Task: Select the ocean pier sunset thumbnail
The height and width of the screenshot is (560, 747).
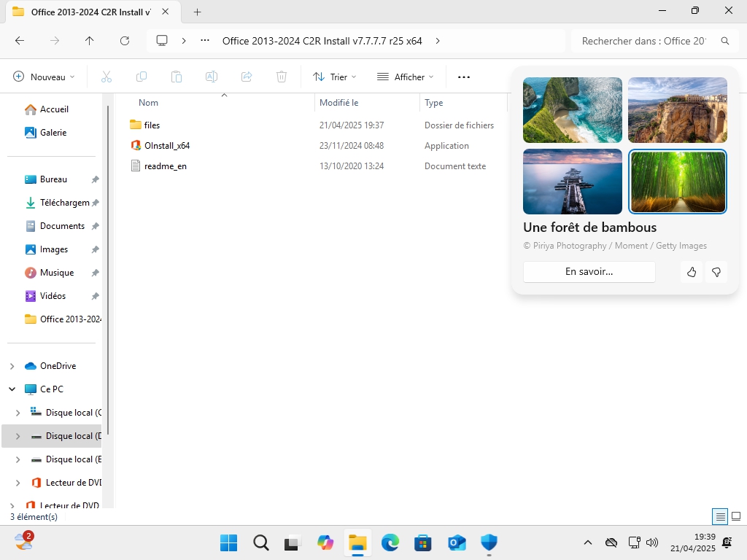Action: pos(573,182)
